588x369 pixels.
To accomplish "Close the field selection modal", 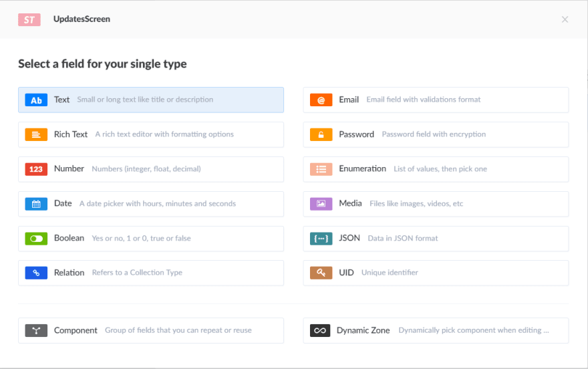I will tap(565, 19).
